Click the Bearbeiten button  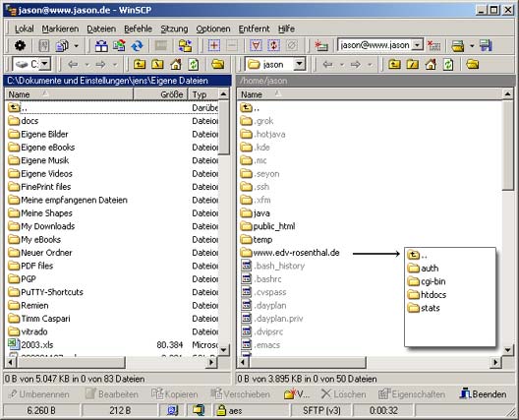pyautogui.click(x=111, y=393)
